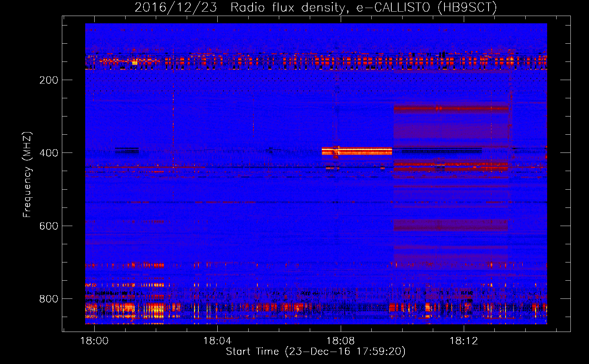Image resolution: width=589 pixels, height=364 pixels.
Task: Click the '18:00' time tick label
Action: [94, 341]
